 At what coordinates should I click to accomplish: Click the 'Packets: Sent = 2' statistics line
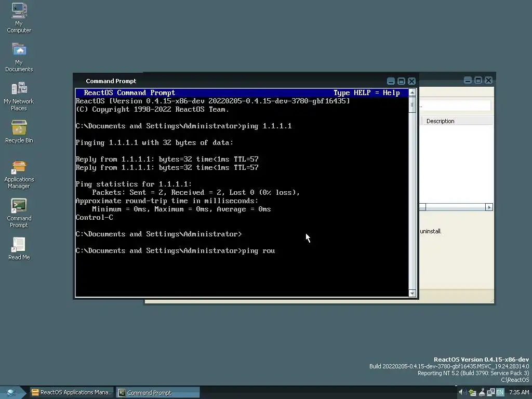click(196, 193)
